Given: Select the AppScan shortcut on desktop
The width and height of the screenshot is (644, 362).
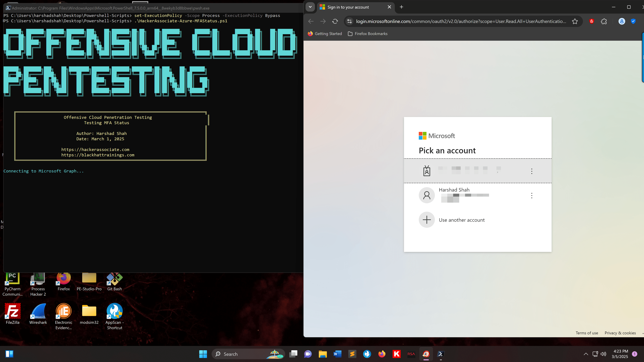Looking at the screenshot, I should (115, 317).
